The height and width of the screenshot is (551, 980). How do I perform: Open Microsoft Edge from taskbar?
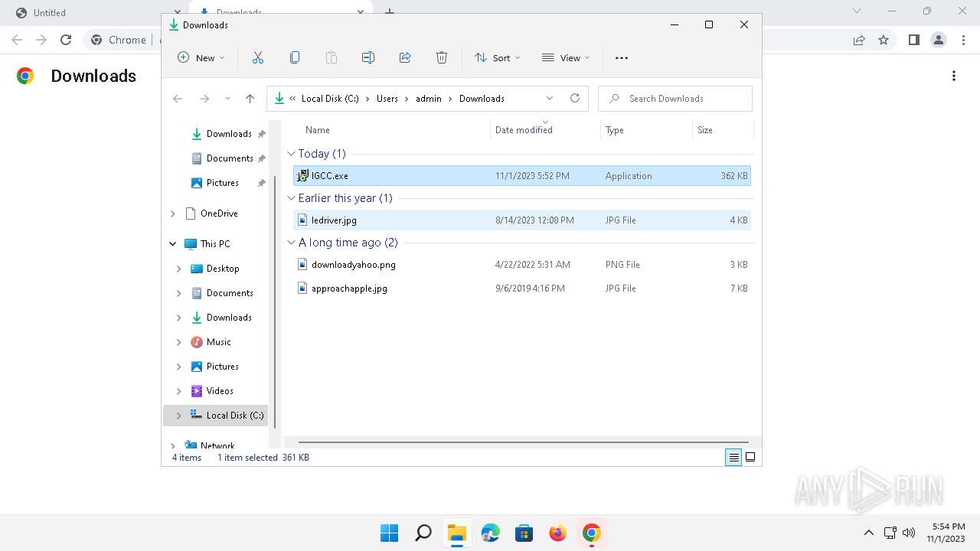coord(491,533)
